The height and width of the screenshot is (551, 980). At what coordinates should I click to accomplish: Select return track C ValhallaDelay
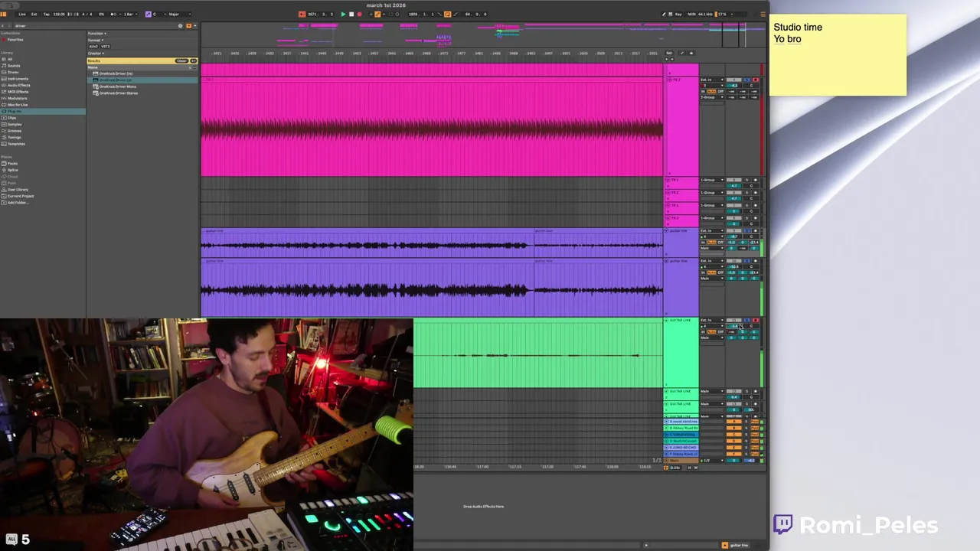(681, 434)
